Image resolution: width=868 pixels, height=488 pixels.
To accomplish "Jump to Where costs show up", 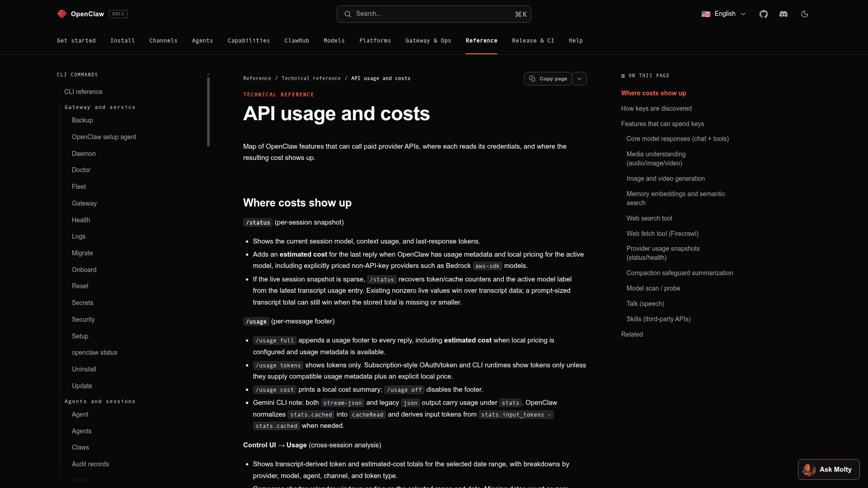I will click(x=653, y=93).
